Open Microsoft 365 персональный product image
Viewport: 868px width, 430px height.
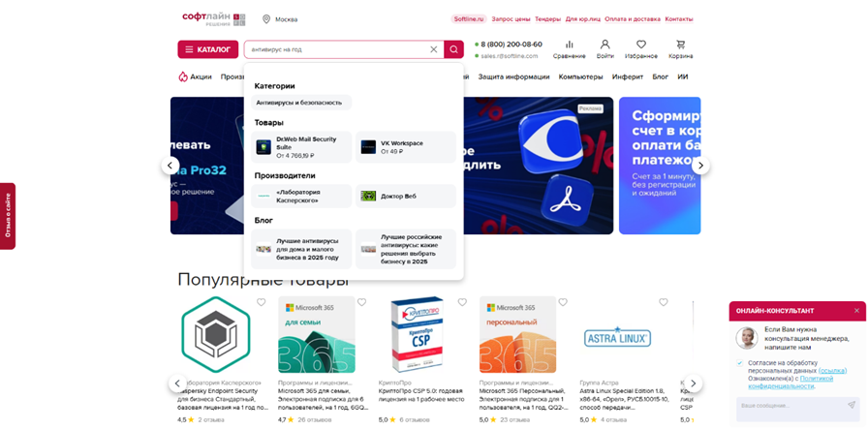pos(517,335)
